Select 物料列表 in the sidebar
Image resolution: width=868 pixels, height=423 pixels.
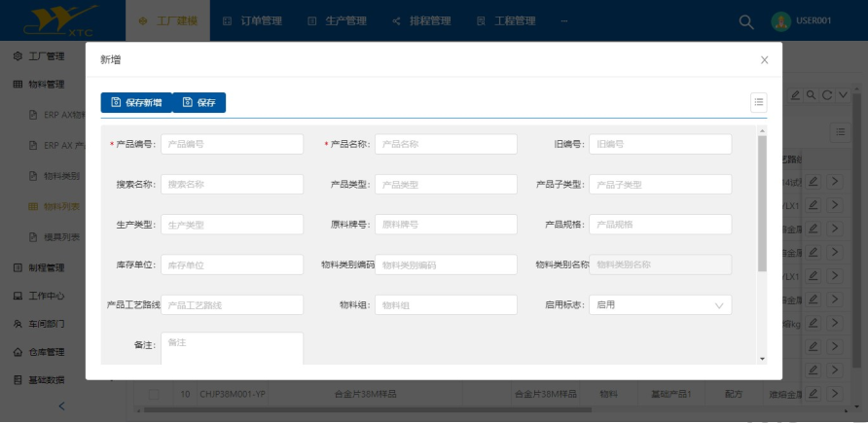54,207
